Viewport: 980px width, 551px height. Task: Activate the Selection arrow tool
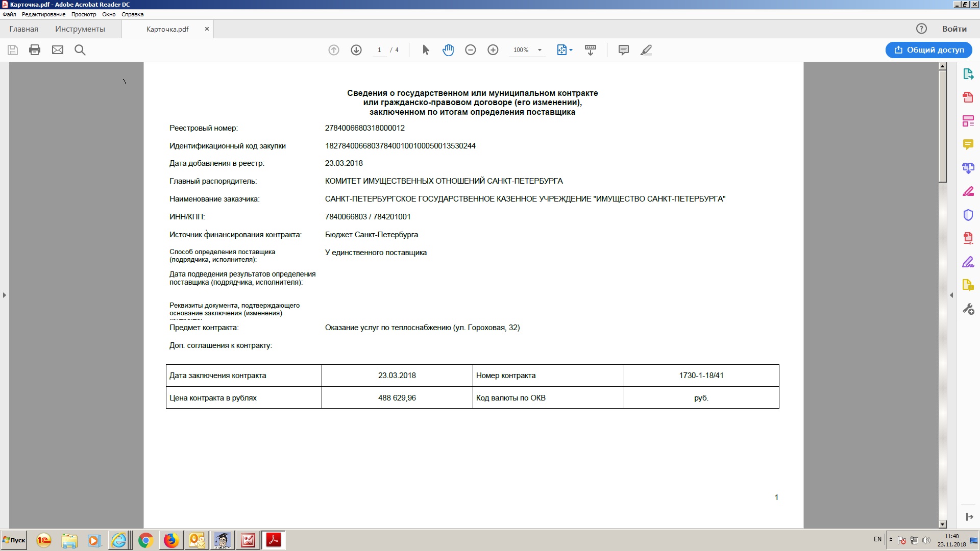(x=426, y=50)
